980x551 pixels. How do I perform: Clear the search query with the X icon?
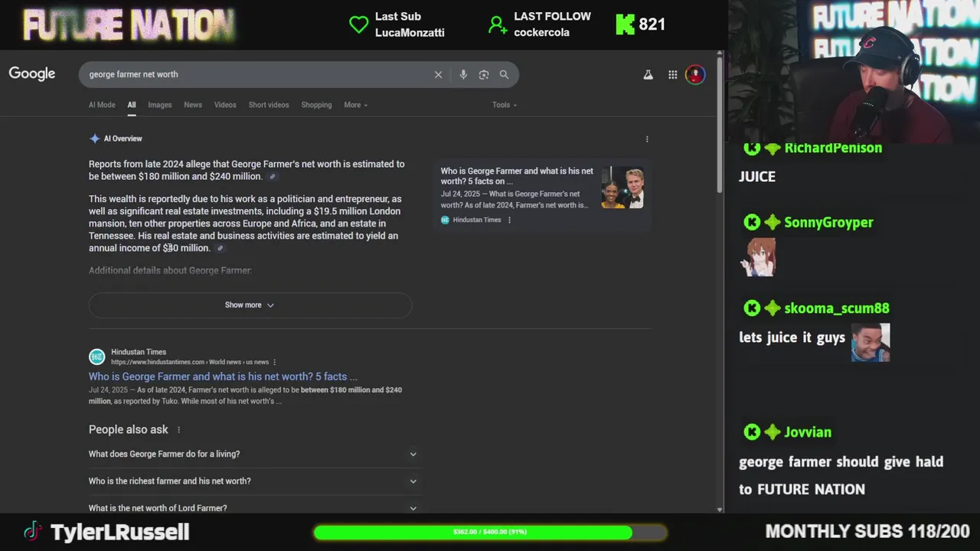pyautogui.click(x=438, y=74)
